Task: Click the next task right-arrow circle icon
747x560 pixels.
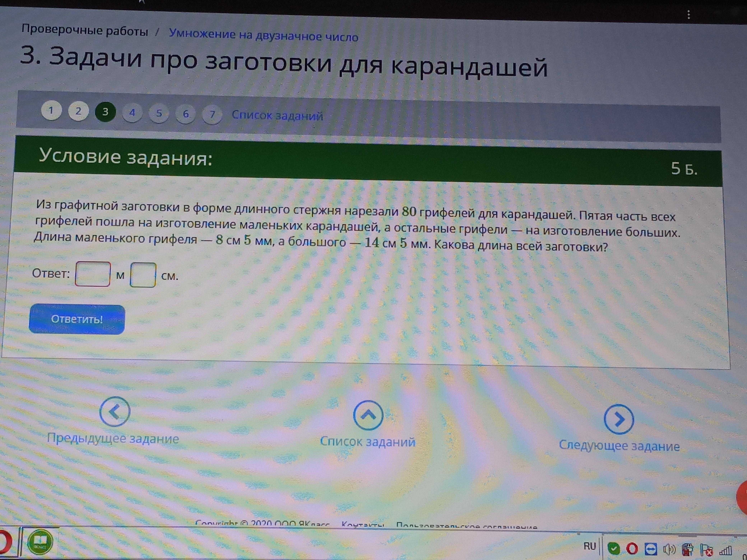Action: [619, 419]
